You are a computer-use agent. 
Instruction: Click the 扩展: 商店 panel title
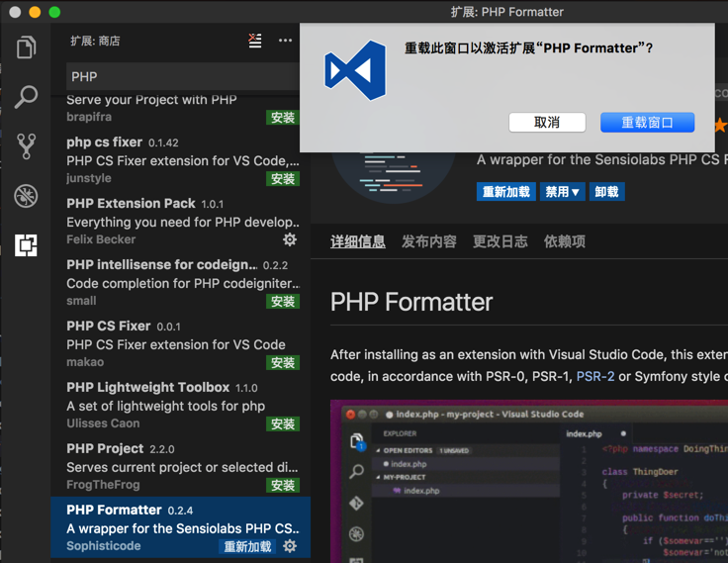coord(95,41)
